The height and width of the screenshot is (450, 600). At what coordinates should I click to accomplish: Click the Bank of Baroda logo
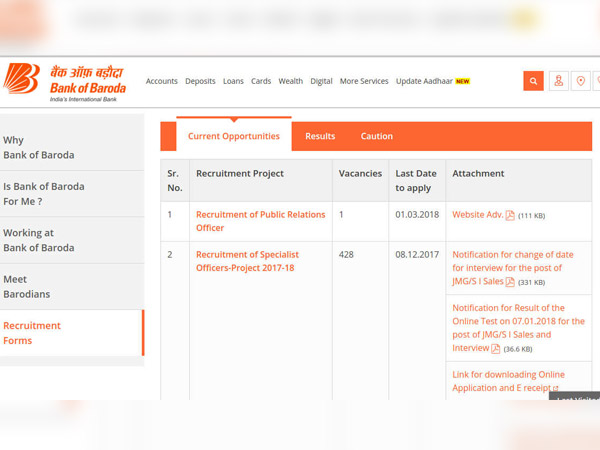click(64, 82)
